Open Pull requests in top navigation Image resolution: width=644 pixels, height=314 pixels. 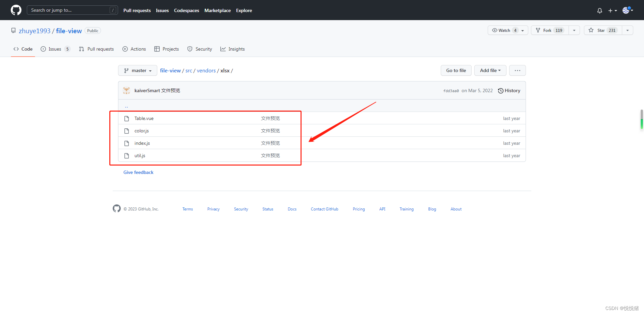137,10
